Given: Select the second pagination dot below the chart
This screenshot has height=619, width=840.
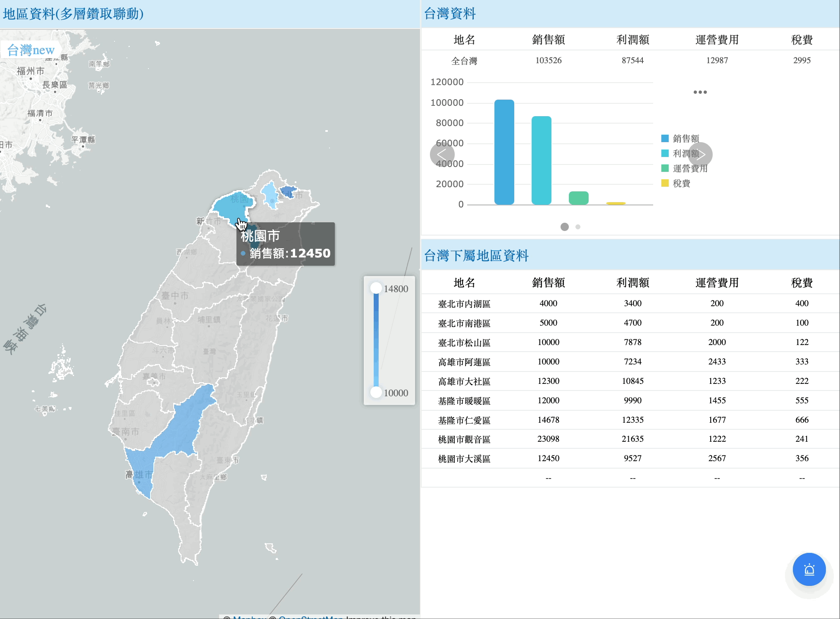Looking at the screenshot, I should [x=577, y=226].
